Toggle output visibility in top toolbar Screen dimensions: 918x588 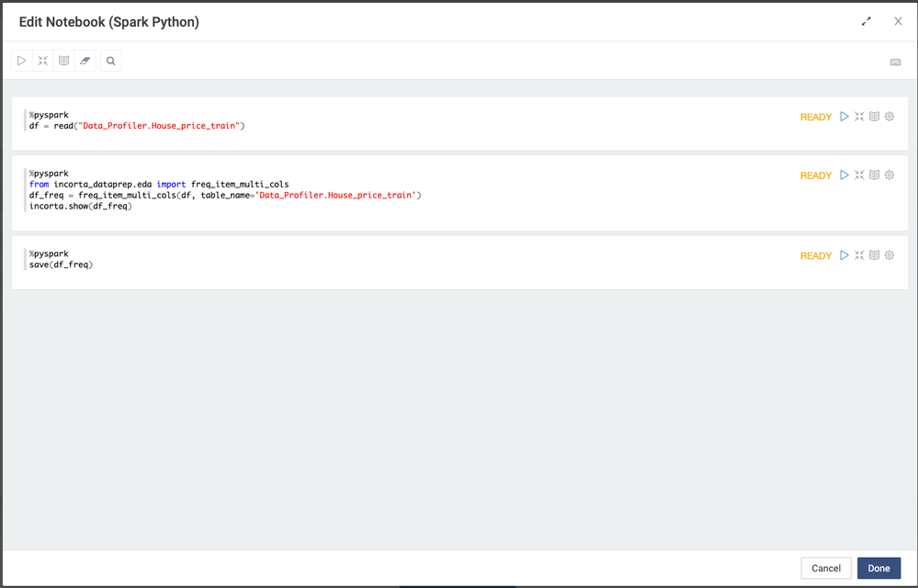point(64,61)
